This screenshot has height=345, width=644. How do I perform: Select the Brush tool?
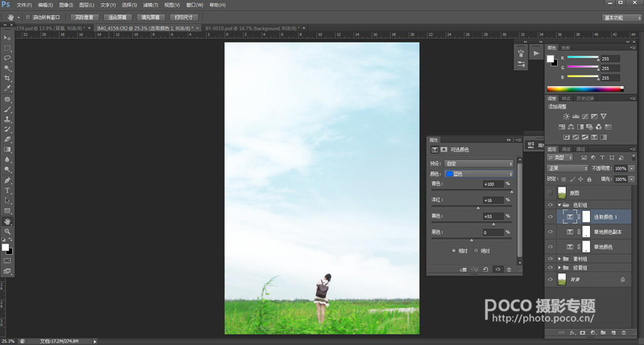[7, 109]
